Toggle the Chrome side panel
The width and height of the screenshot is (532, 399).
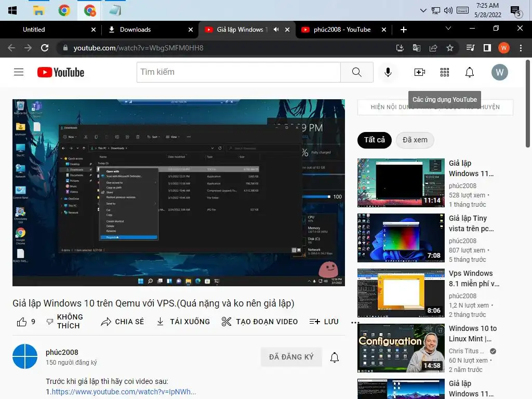(x=487, y=48)
